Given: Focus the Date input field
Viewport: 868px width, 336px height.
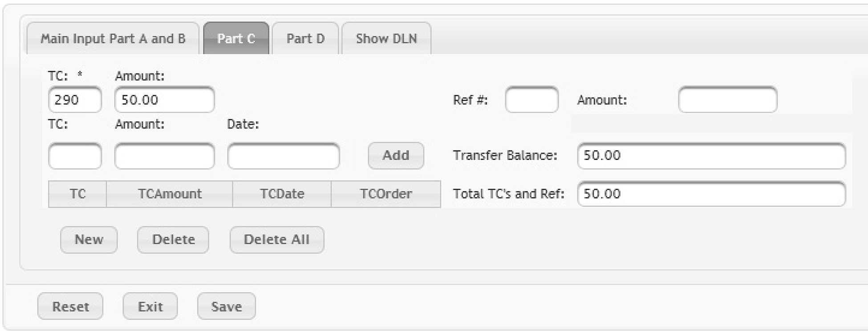Looking at the screenshot, I should [283, 156].
